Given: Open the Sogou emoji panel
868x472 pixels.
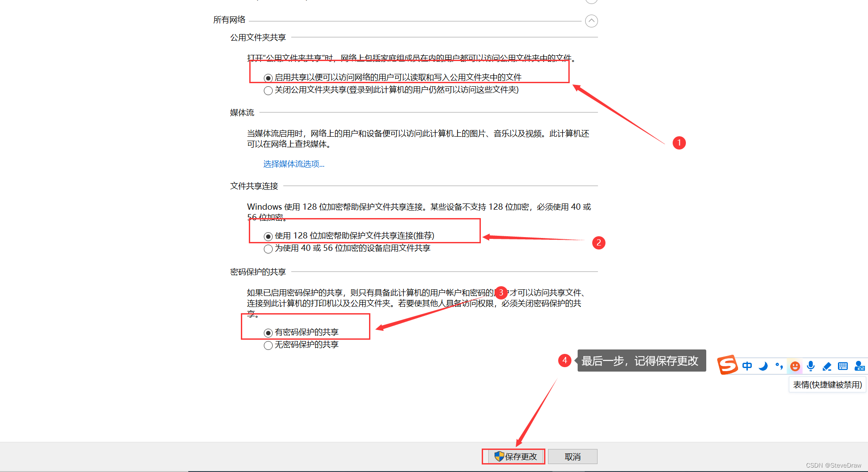Looking at the screenshot, I should (x=795, y=366).
